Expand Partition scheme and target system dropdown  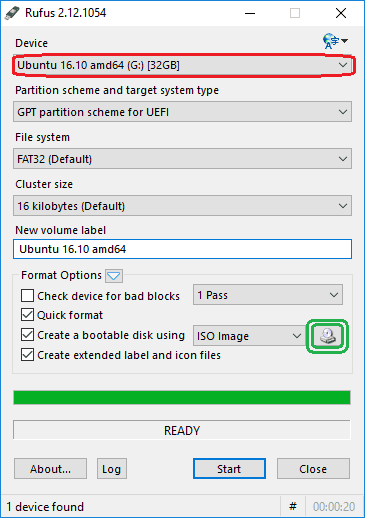click(x=182, y=112)
